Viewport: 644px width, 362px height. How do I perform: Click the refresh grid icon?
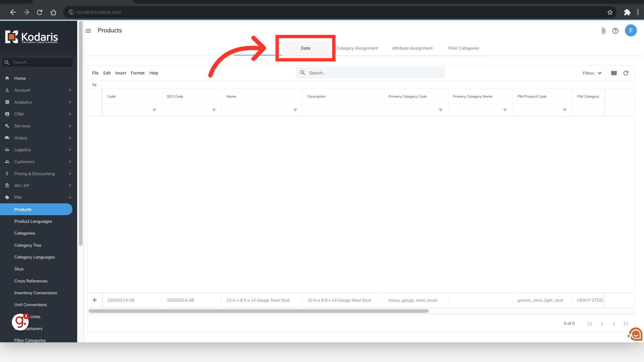click(x=626, y=73)
